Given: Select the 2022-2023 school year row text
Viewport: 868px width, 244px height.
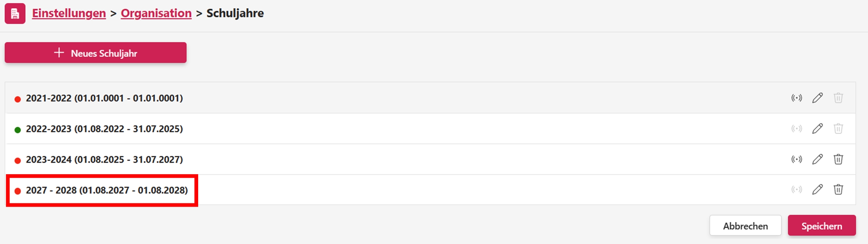Looking at the screenshot, I should (x=104, y=129).
